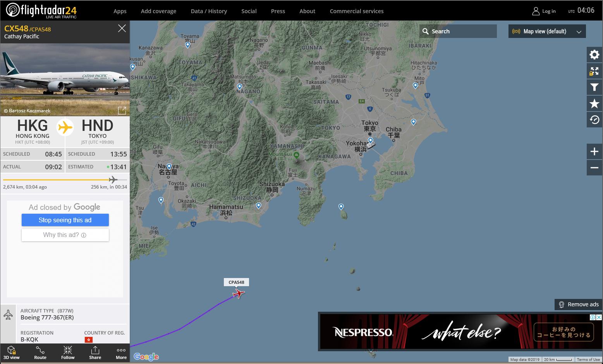Click the Nagoya airport pin

(x=169, y=167)
